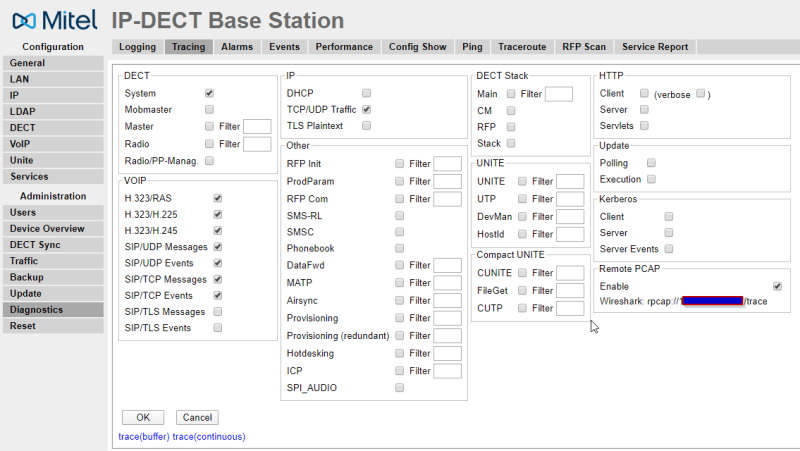800x451 pixels.
Task: Enable SPI_AUDIO checkbox
Action: point(399,388)
